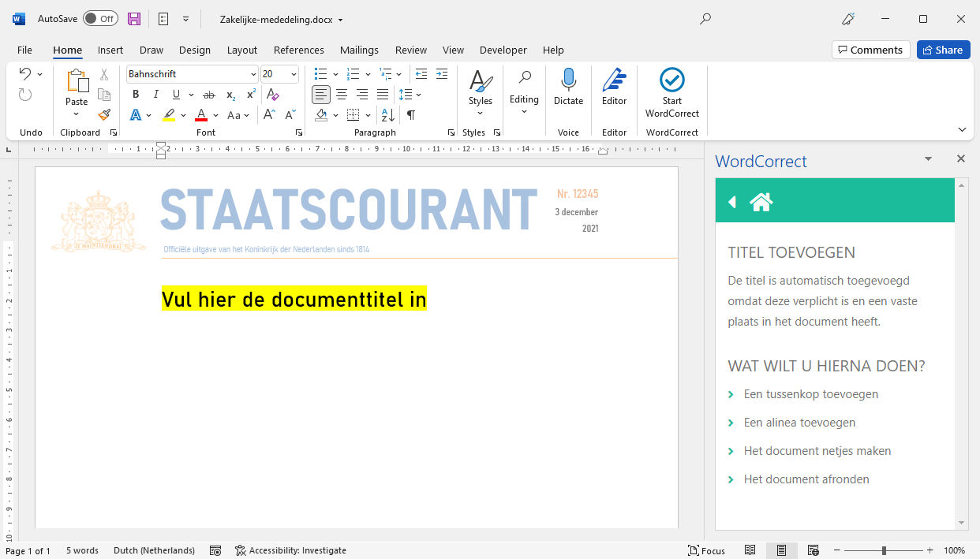980x559 pixels.
Task: Click Decrease Indent icon
Action: 421,74
